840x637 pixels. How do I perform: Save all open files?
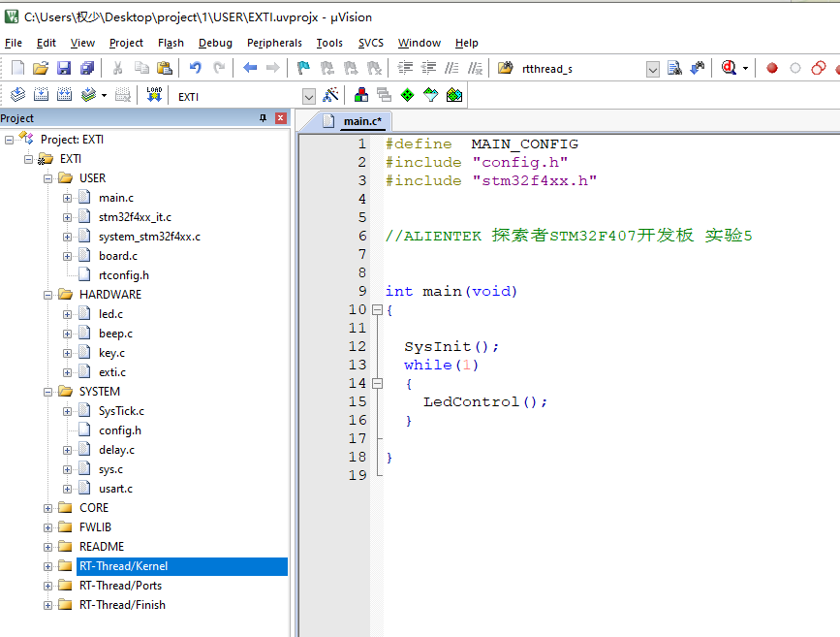tap(84, 66)
